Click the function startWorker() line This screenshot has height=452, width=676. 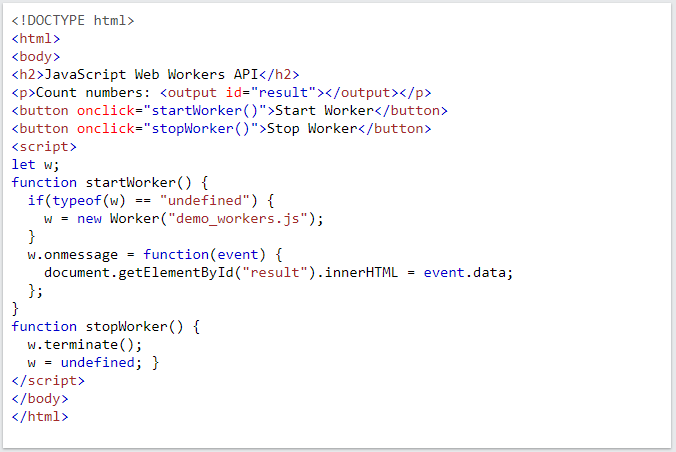(110, 182)
